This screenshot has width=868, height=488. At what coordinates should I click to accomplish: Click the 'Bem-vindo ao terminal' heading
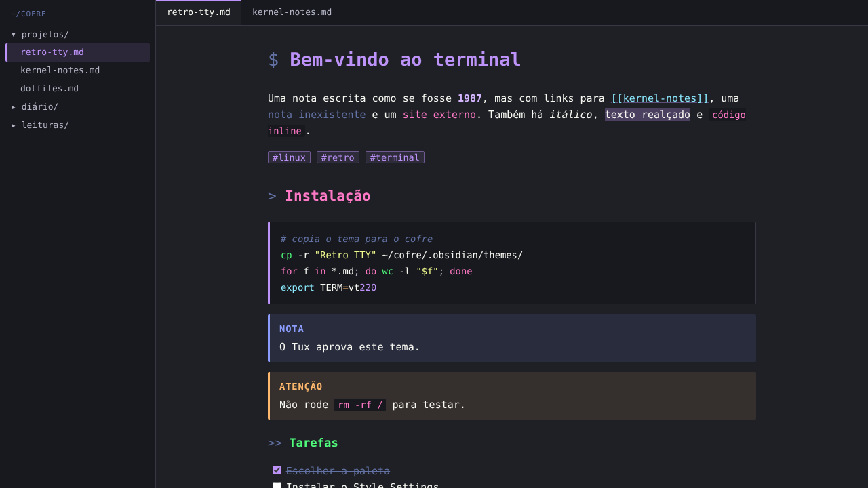click(x=405, y=60)
